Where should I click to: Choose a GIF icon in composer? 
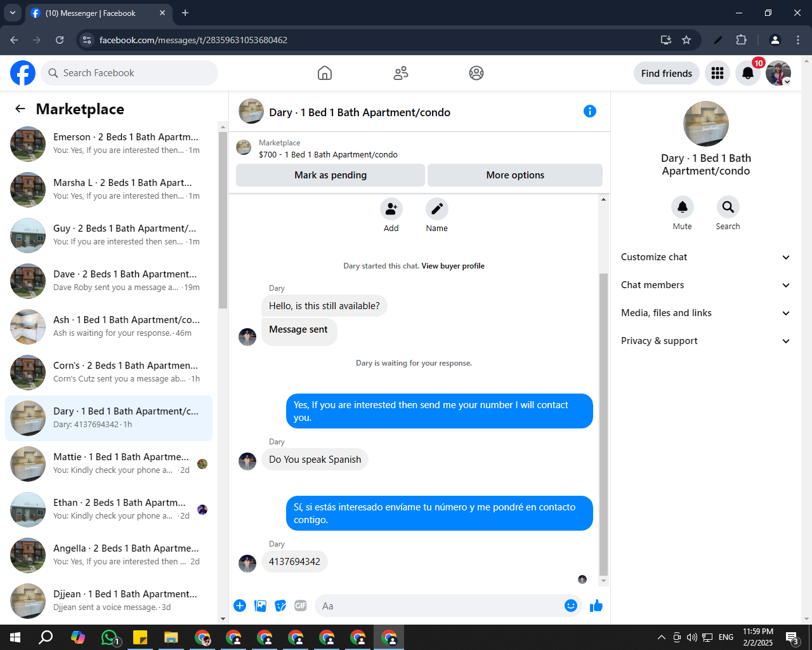tap(301, 606)
